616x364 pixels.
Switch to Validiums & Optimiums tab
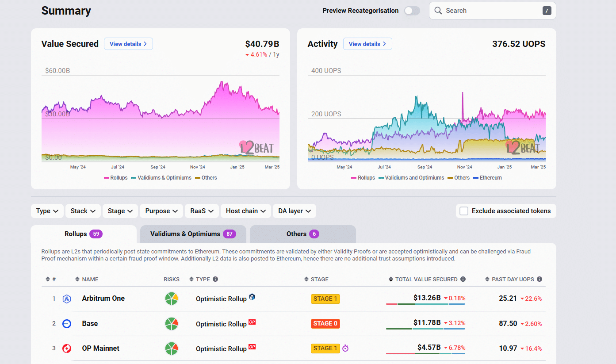tap(193, 234)
